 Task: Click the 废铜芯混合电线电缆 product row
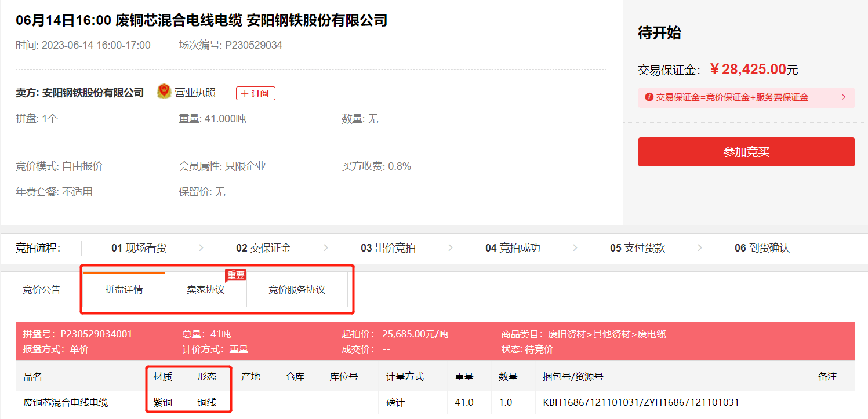tap(66, 402)
